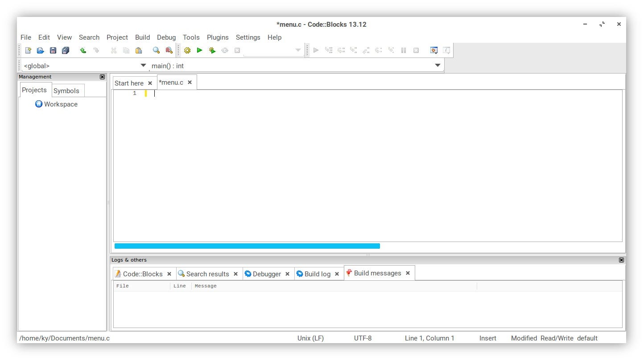Click UTF-8 in the status bar

(363, 338)
